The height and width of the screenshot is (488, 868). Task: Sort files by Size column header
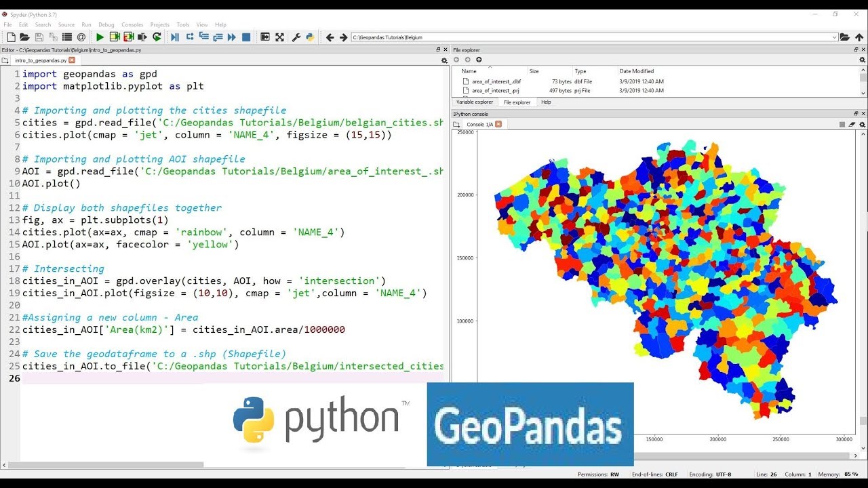pyautogui.click(x=534, y=71)
